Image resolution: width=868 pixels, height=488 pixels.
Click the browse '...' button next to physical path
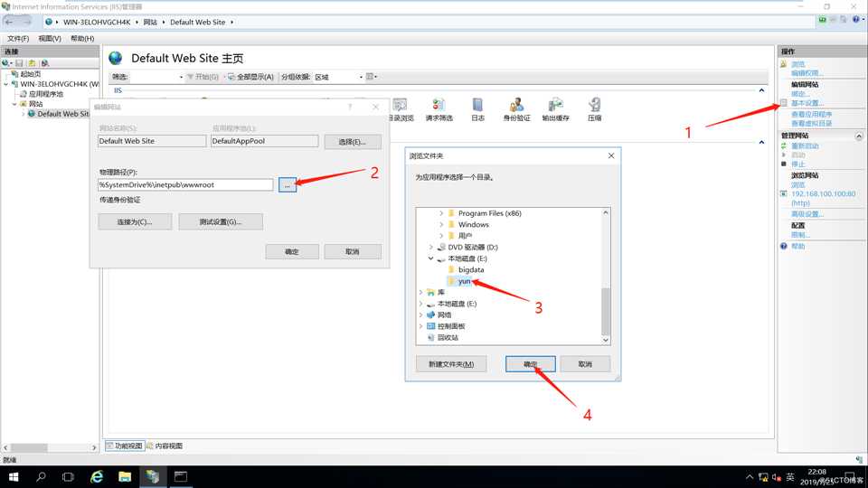[288, 185]
